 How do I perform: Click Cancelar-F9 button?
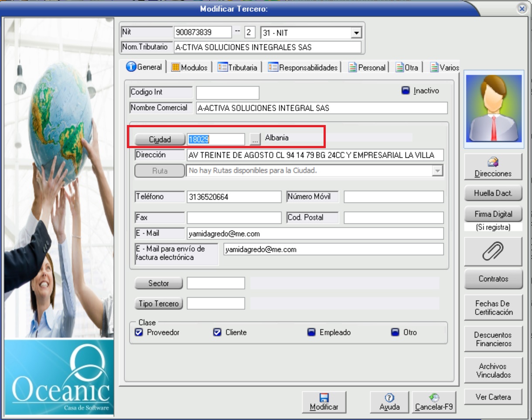(434, 402)
